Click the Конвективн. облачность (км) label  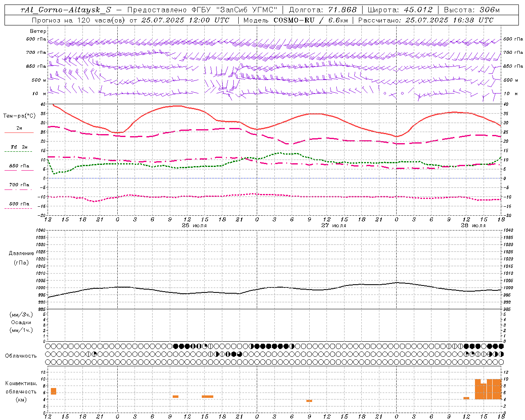[21, 391]
